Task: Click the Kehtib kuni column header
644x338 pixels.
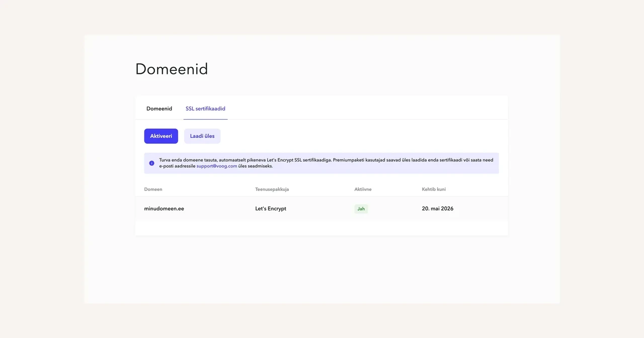Action: point(434,190)
